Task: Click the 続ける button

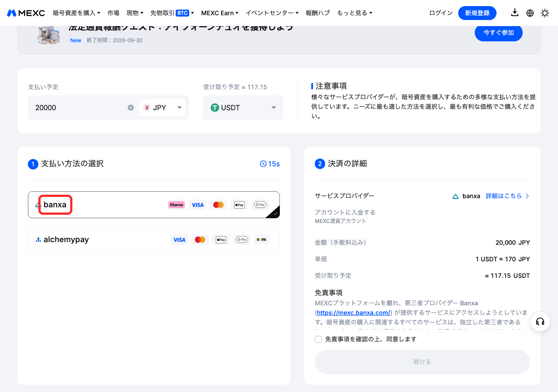Action: coord(422,362)
